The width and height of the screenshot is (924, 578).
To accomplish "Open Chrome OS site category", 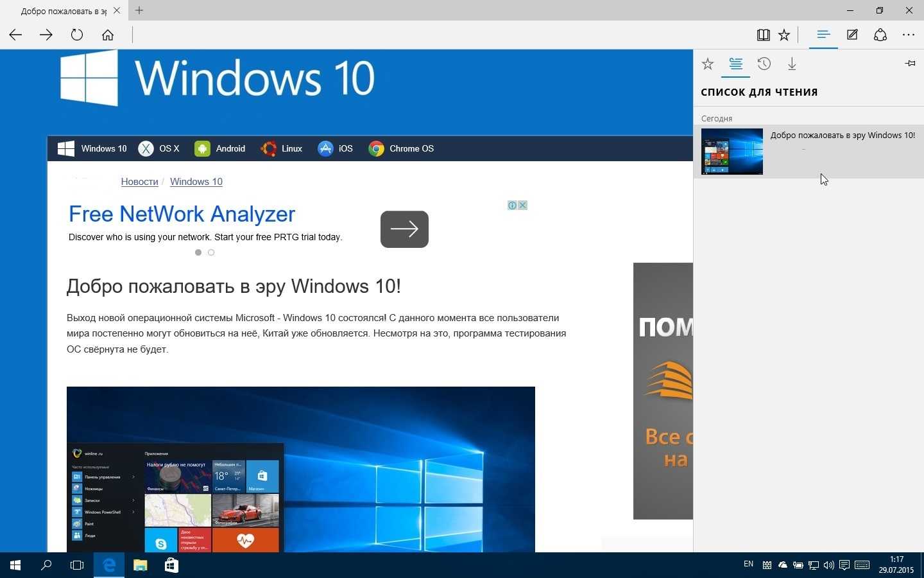I will [x=401, y=148].
